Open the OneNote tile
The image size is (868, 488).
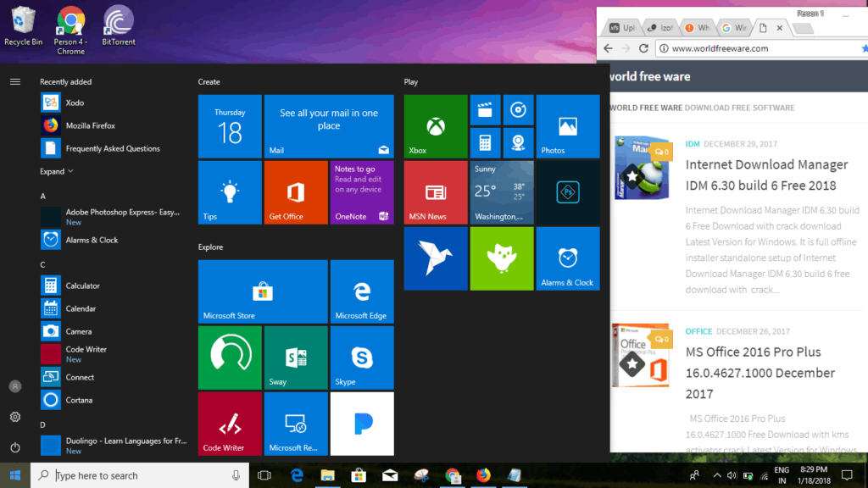point(362,192)
